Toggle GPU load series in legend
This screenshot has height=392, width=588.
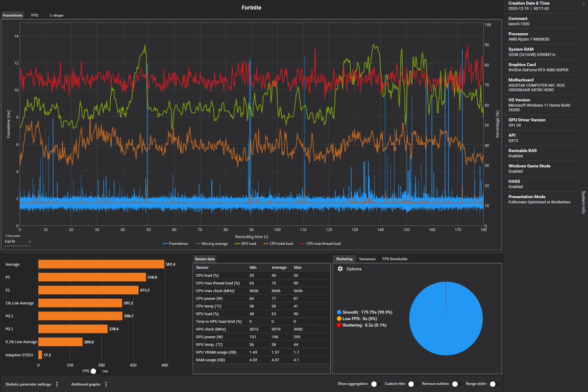[246, 243]
